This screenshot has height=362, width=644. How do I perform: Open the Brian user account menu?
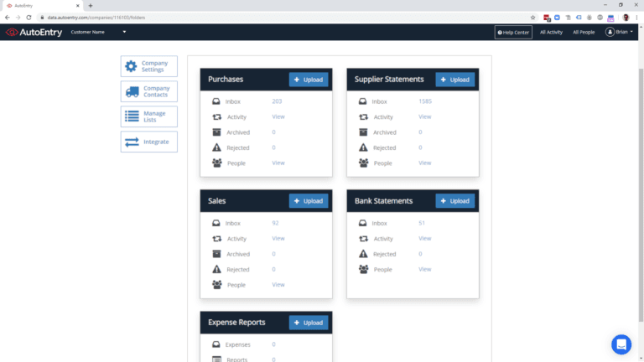pyautogui.click(x=620, y=32)
